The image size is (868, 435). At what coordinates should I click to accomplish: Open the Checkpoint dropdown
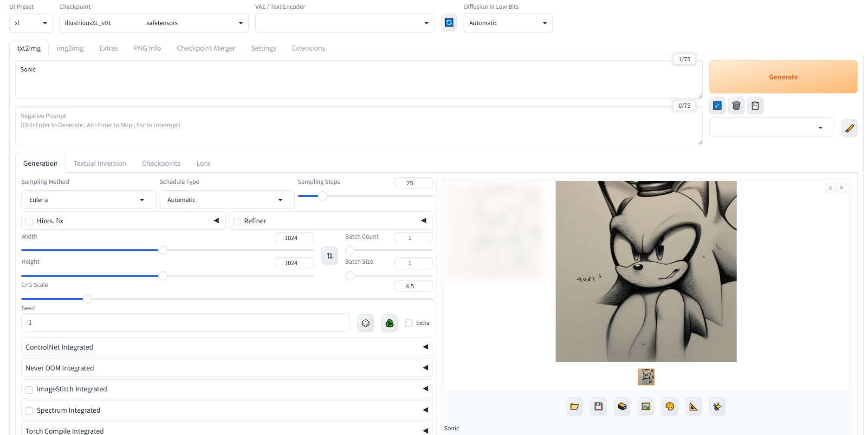pos(154,23)
